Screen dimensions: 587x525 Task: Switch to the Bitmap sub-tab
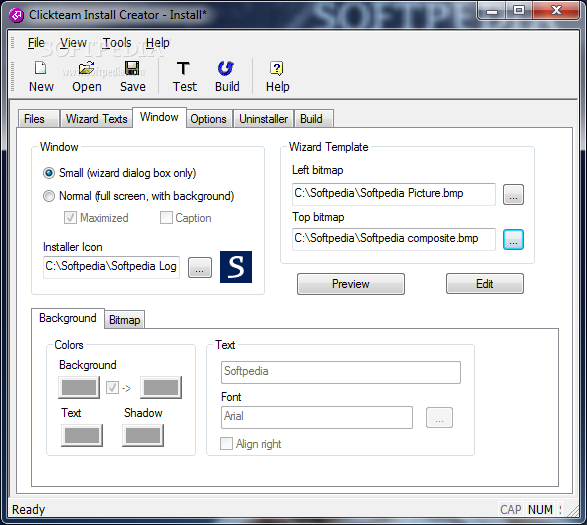pos(125,320)
